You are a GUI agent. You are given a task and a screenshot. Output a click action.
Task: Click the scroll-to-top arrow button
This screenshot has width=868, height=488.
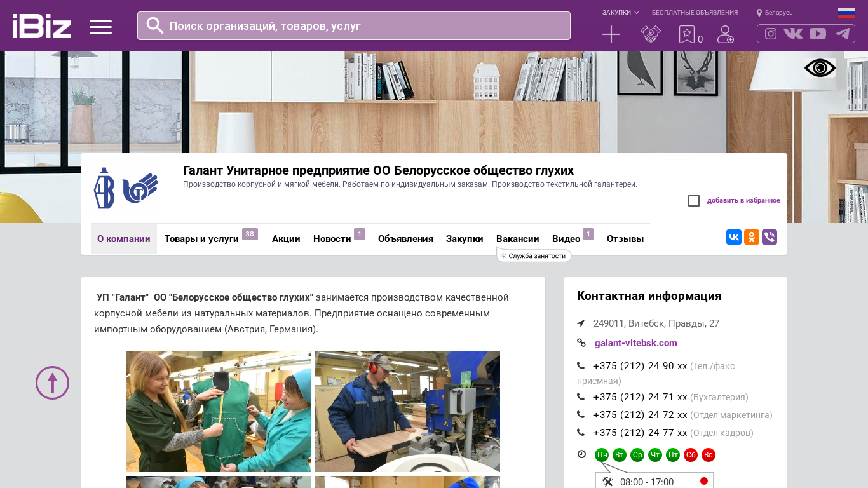pos(52,383)
